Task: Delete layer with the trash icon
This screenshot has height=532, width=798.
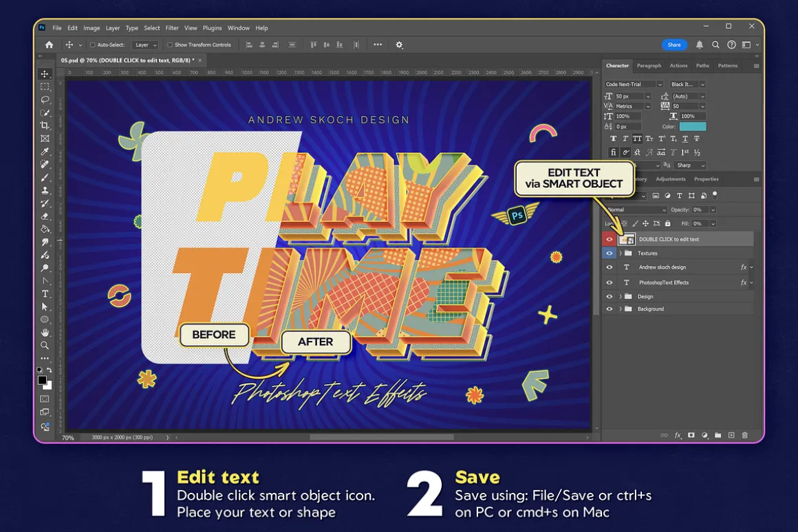Action: (745, 435)
